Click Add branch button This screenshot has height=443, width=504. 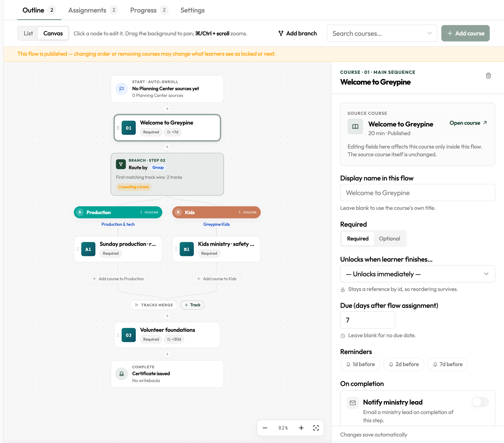click(x=298, y=33)
